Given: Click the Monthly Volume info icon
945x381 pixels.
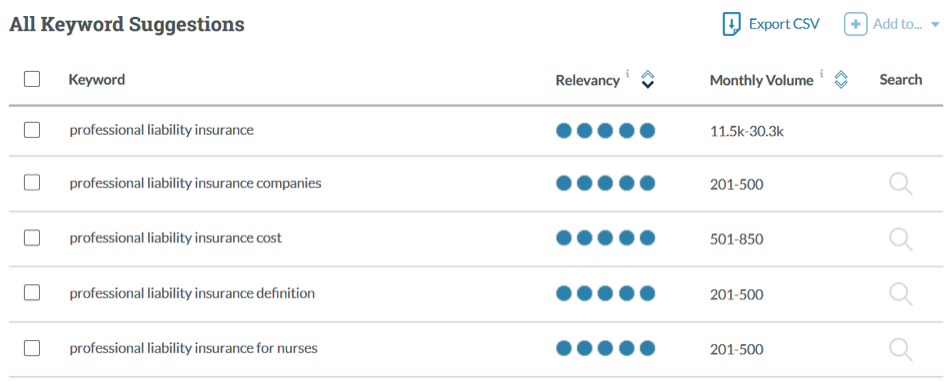Looking at the screenshot, I should coord(821,74).
